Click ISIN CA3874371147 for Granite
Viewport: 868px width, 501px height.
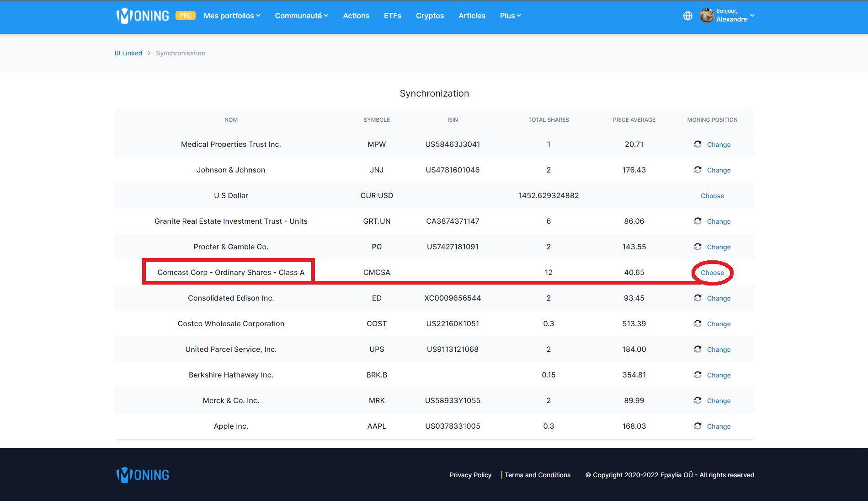tap(453, 221)
